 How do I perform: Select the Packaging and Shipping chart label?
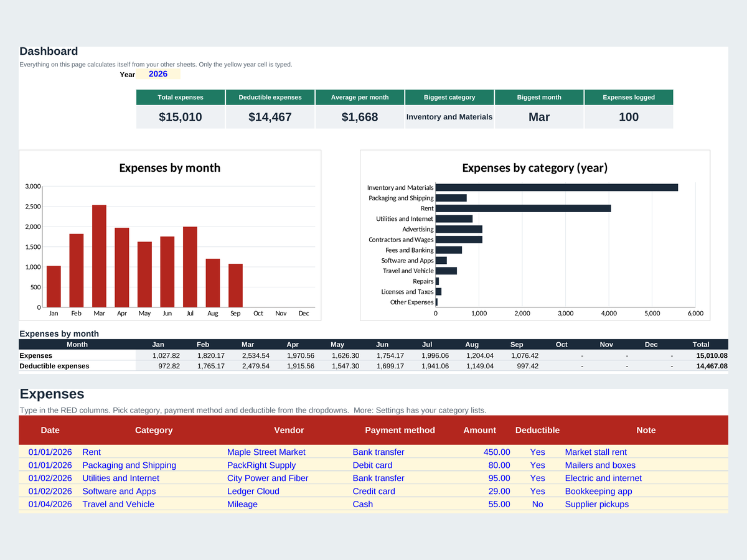click(x=401, y=198)
